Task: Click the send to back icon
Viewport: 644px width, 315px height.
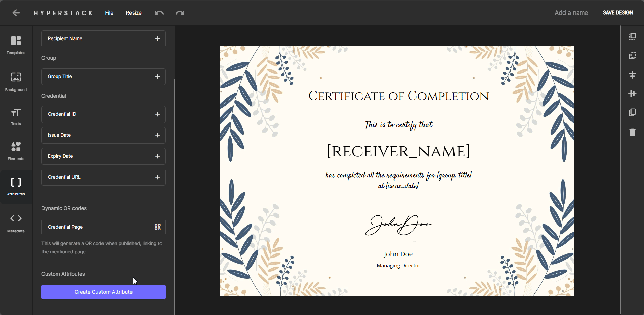Action: 632,56
